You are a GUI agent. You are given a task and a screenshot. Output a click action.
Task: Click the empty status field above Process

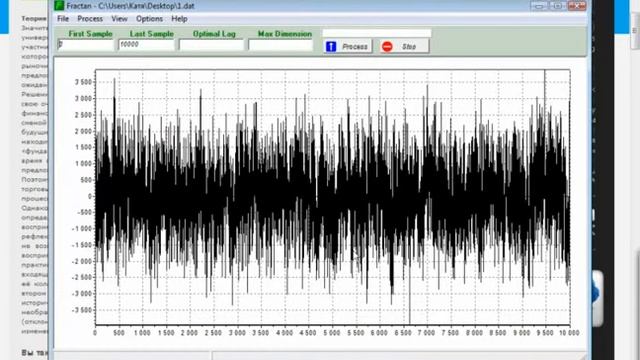click(377, 33)
